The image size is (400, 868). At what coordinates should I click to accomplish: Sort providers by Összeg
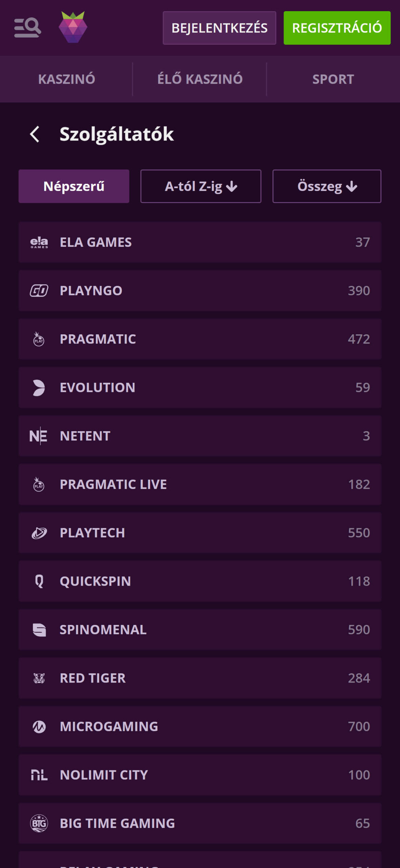point(327,186)
